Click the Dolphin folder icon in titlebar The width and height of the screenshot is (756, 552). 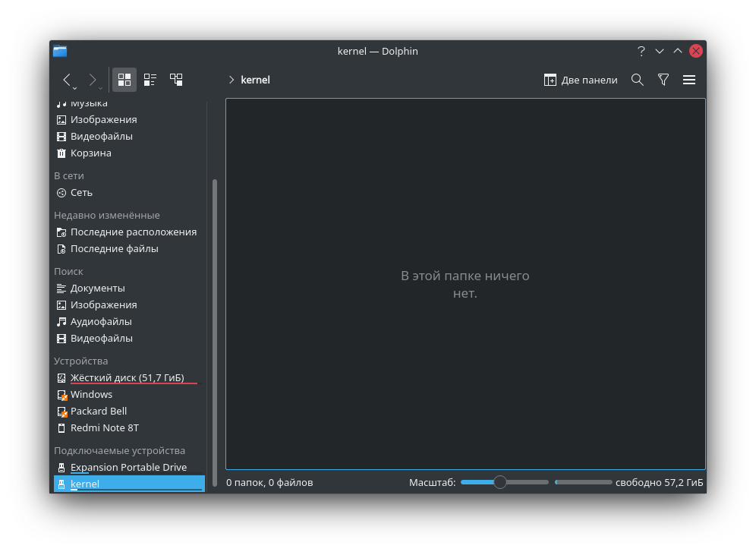point(60,51)
